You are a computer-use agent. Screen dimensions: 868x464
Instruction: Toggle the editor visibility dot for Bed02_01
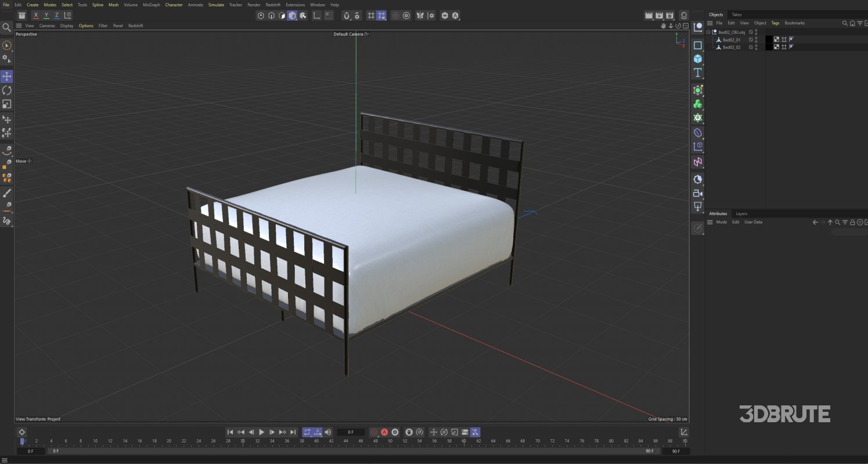point(756,38)
